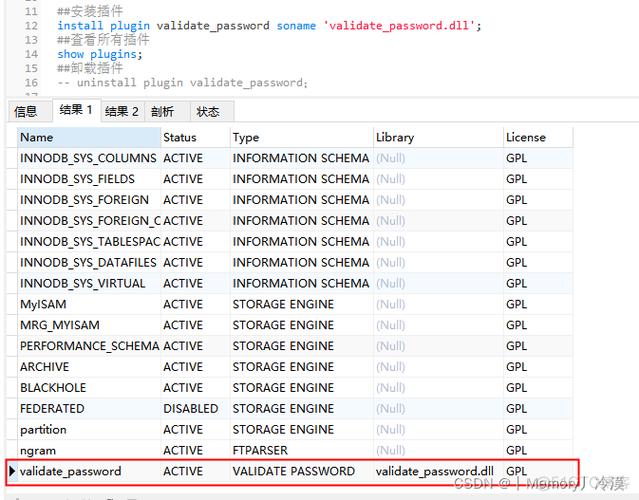Click the (Null) library of ngram
This screenshot has height=500, width=639.
coord(438,450)
